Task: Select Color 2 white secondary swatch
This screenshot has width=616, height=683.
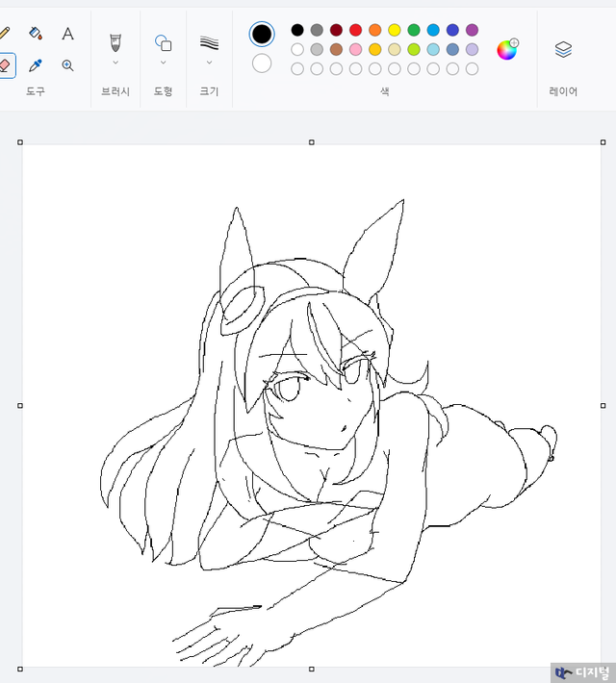Action: click(x=262, y=63)
